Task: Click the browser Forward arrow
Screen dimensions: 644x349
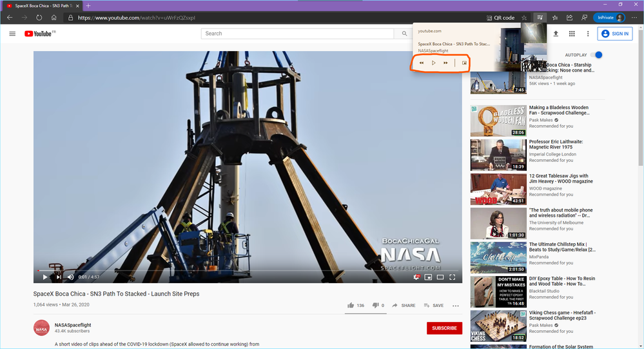Action: (x=24, y=17)
